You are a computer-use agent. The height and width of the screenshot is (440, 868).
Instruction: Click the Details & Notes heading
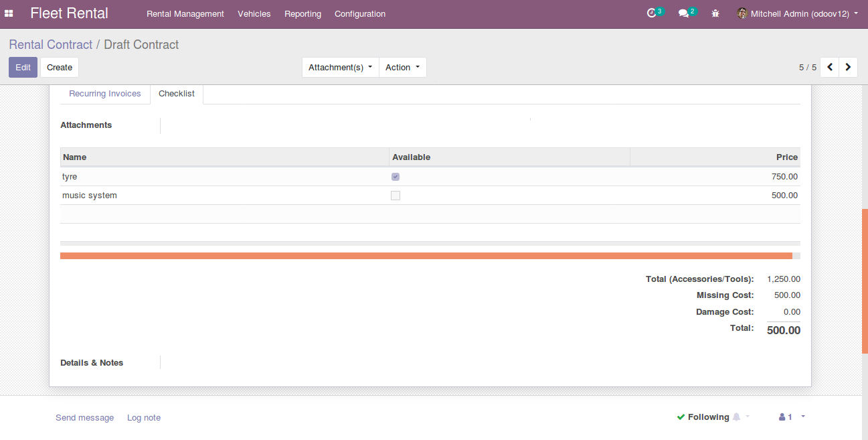92,362
